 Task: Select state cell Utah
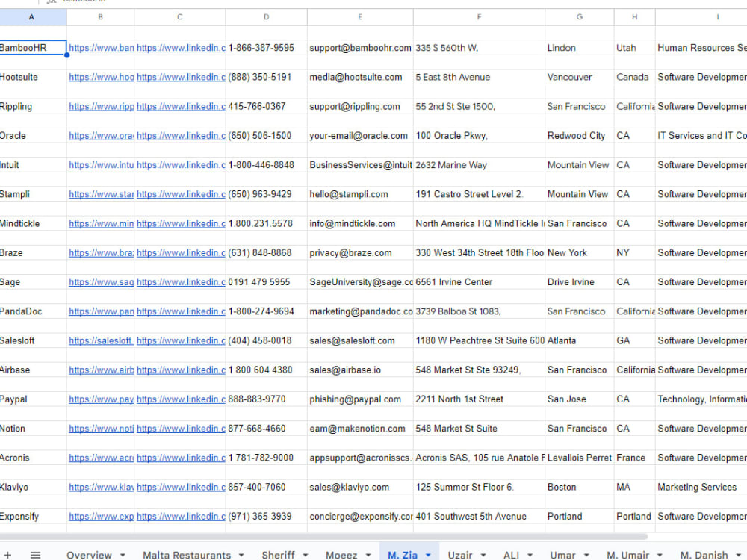pyautogui.click(x=634, y=48)
